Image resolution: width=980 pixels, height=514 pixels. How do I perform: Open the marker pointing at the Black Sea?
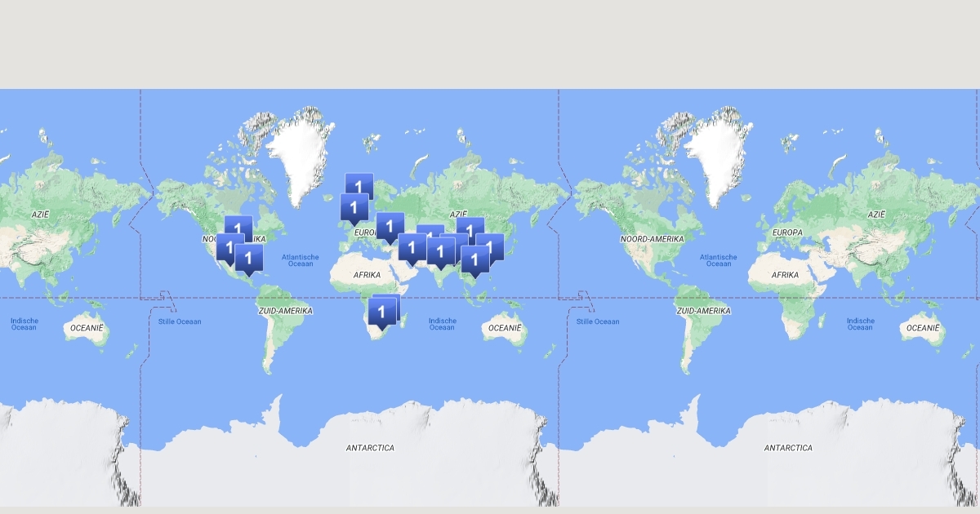(390, 225)
